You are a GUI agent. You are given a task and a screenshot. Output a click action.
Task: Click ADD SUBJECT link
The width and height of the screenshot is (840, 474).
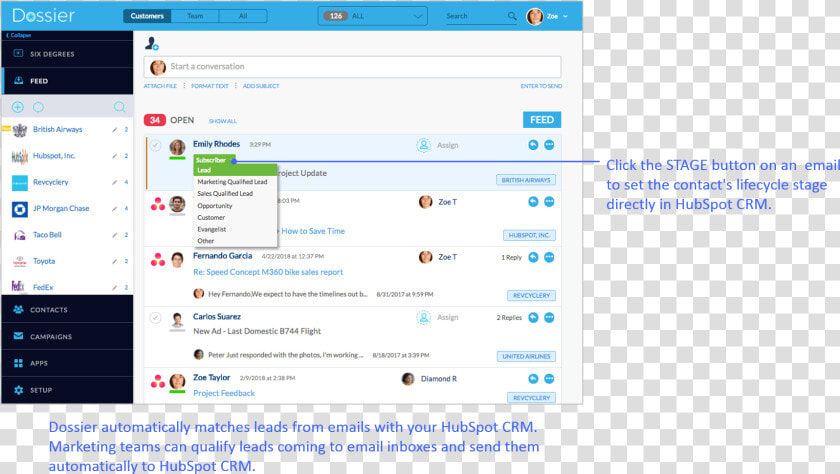pos(261,86)
